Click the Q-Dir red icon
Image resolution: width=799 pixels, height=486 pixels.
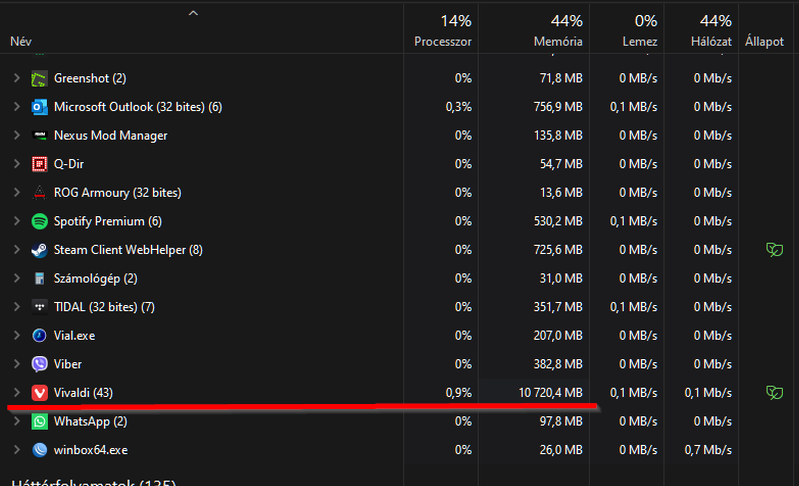(x=39, y=164)
